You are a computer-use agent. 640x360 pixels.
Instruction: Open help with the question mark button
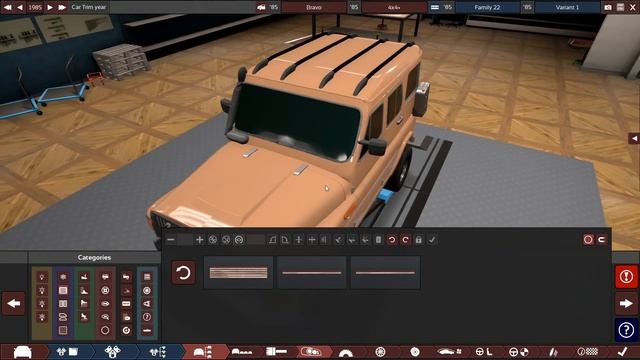(x=626, y=330)
